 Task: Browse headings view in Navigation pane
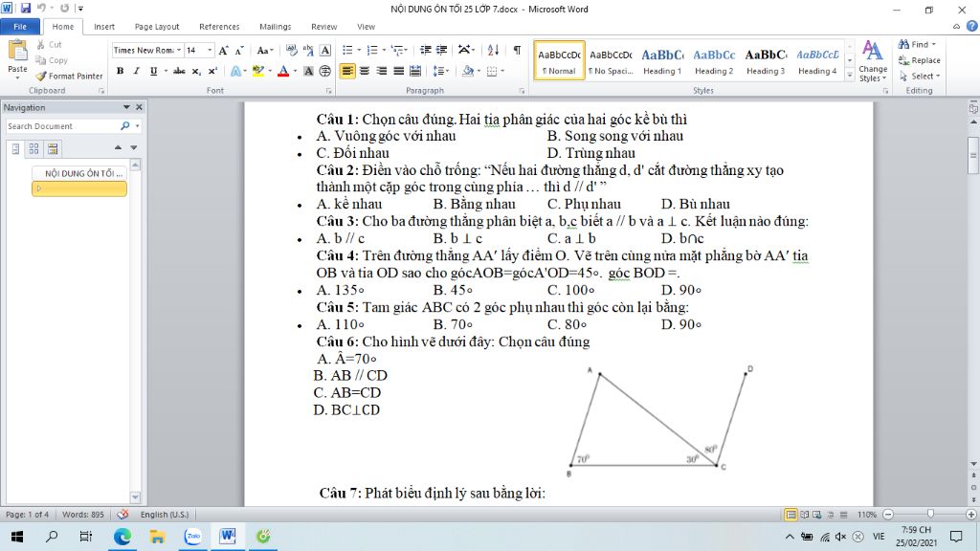15,148
